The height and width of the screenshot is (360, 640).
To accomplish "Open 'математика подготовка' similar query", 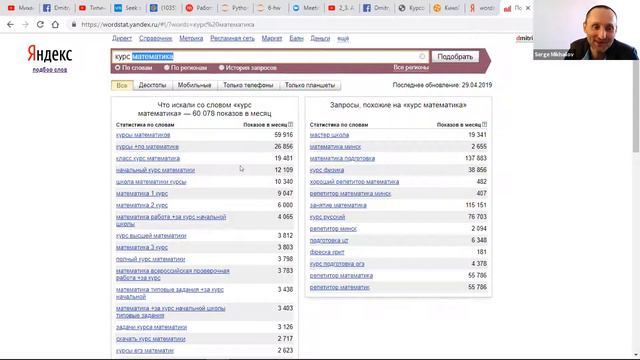I will (342, 158).
